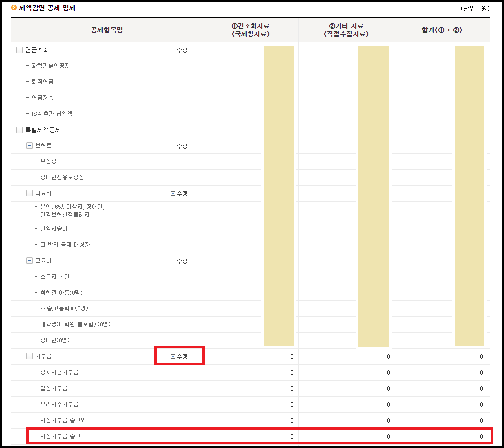This screenshot has height=448, width=504.
Task: Collapse the 보험료 group
Action: (29, 146)
